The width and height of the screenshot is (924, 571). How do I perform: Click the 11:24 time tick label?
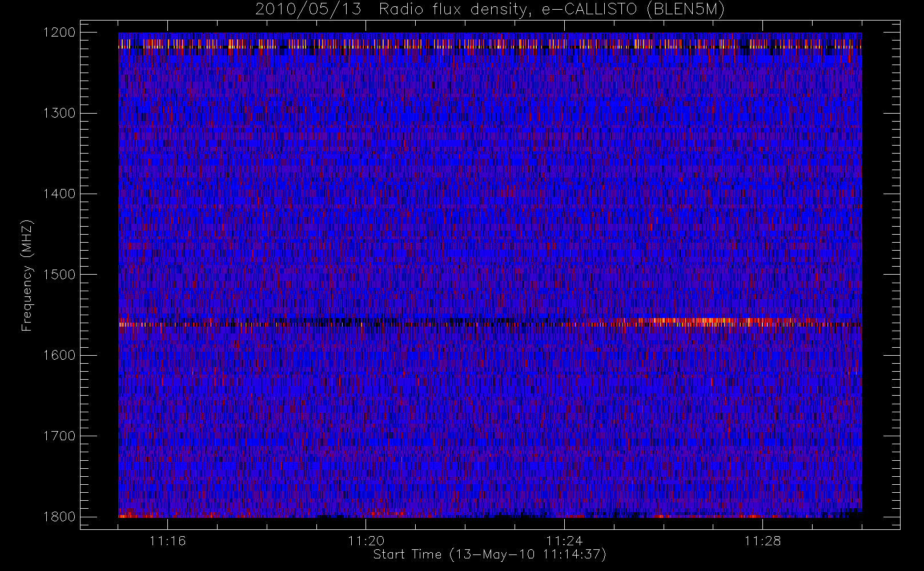tap(564, 541)
